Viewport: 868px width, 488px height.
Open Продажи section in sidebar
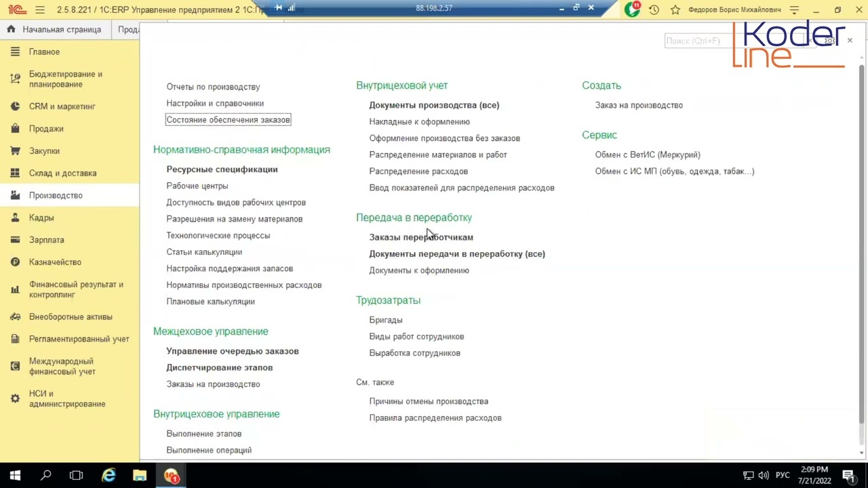pos(46,129)
